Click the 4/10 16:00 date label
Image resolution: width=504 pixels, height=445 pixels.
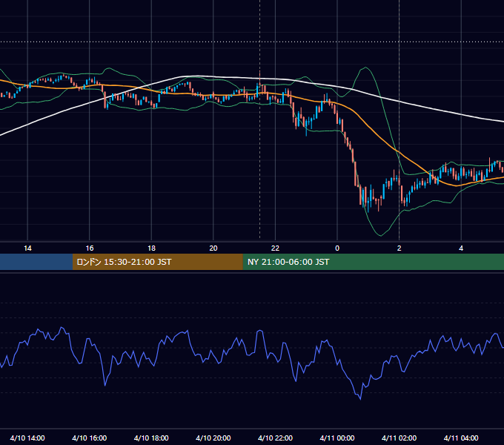pyautogui.click(x=90, y=438)
